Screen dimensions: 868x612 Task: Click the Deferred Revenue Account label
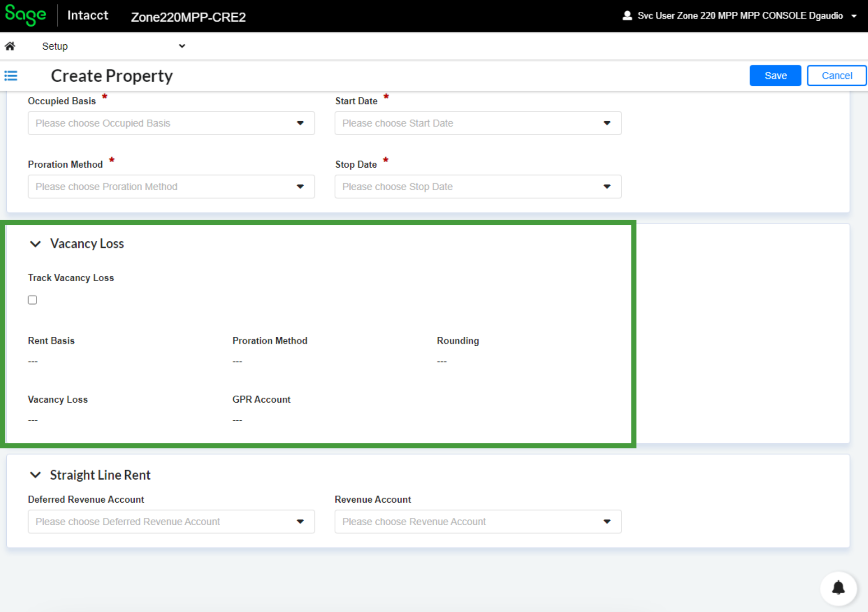tap(86, 499)
